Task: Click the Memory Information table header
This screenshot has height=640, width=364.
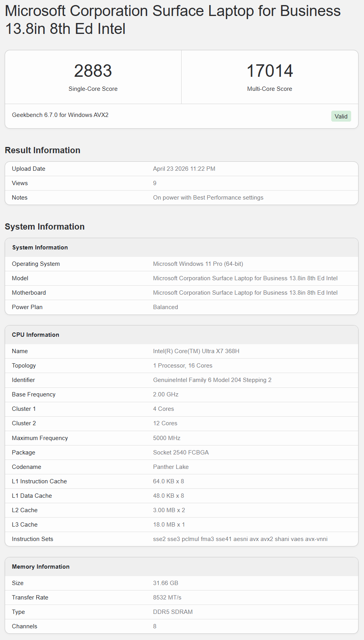Action: pyautogui.click(x=182, y=567)
